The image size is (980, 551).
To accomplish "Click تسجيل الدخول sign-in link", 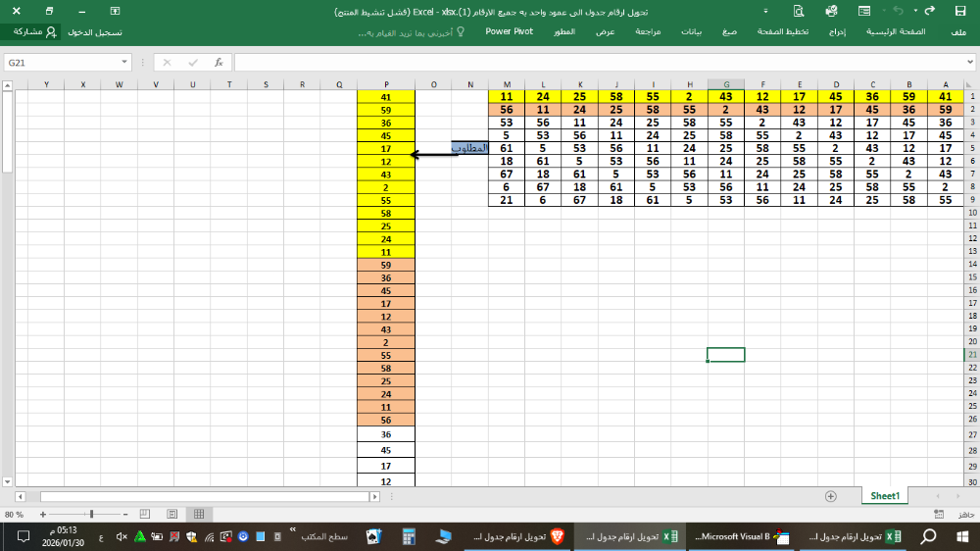I will tap(95, 31).
